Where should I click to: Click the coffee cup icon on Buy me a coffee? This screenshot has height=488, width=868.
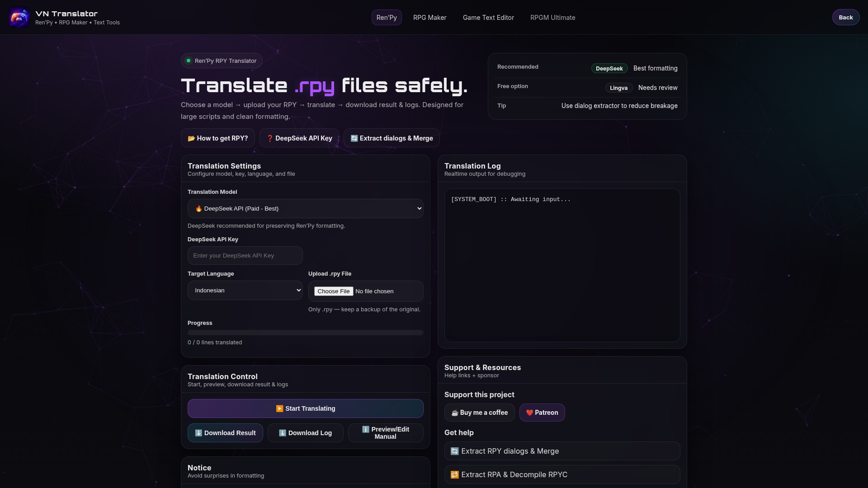455,413
